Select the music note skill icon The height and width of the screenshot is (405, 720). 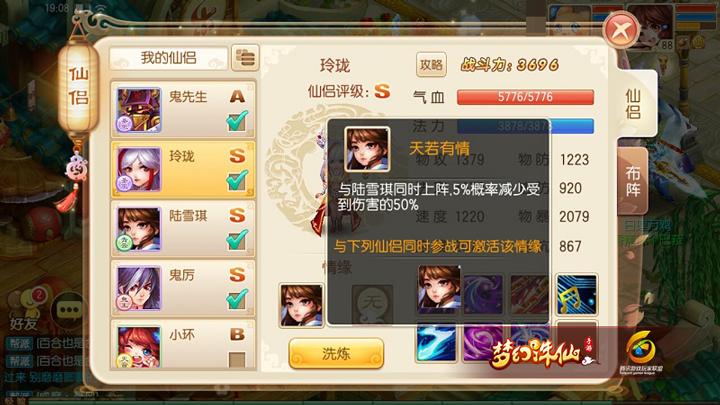click(x=577, y=294)
